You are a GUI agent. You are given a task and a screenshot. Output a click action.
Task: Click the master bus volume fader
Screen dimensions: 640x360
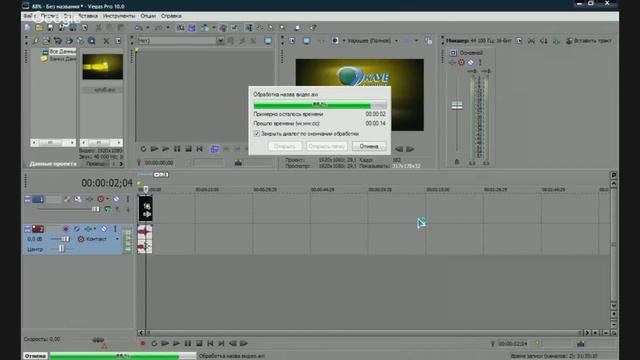tap(457, 106)
